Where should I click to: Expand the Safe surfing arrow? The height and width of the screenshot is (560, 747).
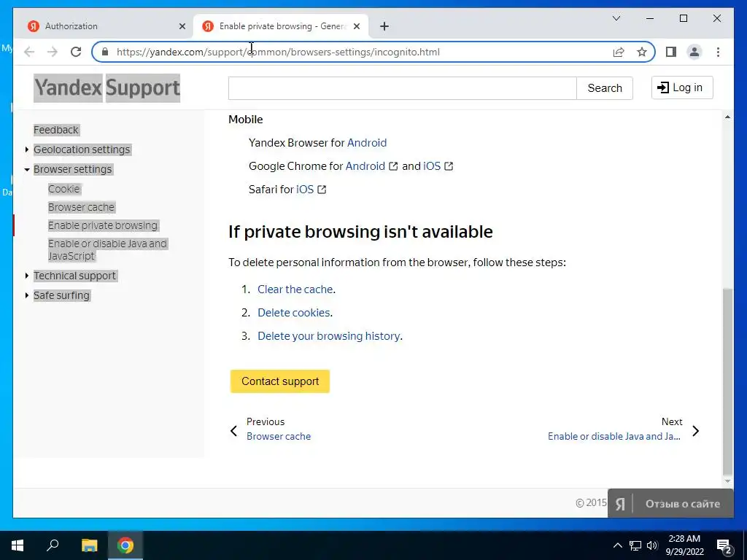[x=27, y=295]
